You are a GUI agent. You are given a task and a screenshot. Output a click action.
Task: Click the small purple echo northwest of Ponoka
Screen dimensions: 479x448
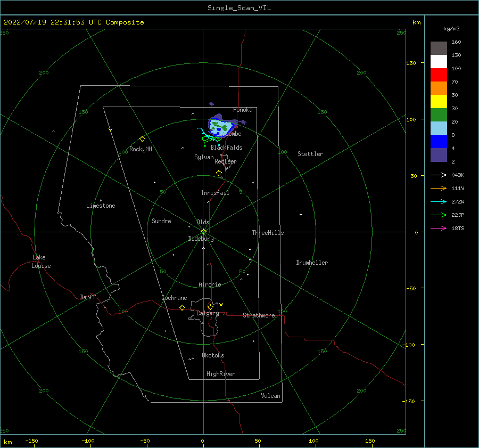tap(211, 104)
